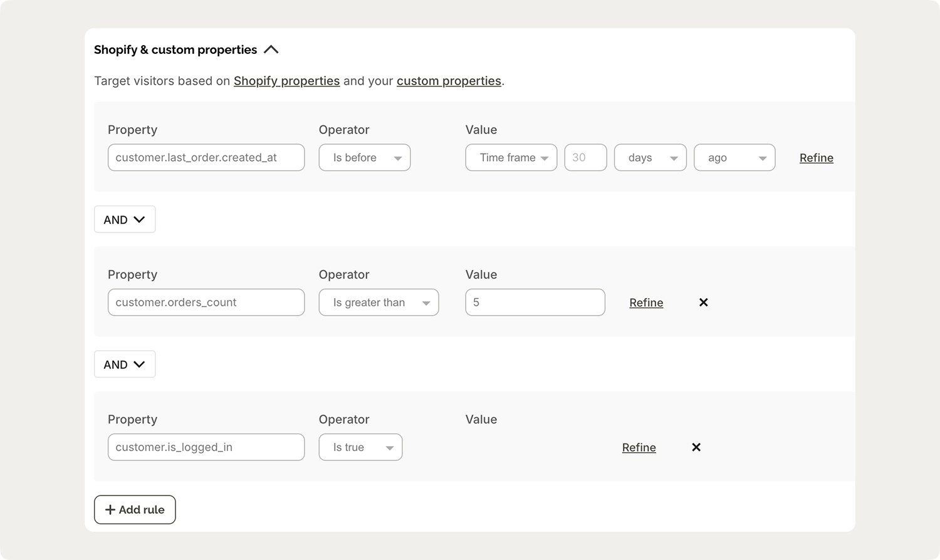Open the 'Is greater than' operator dropdown

pos(379,303)
